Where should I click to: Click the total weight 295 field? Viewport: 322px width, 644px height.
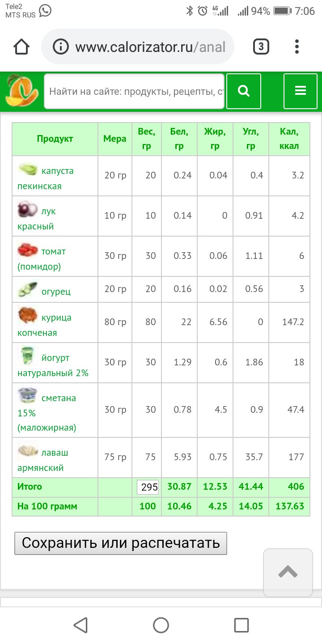click(x=148, y=487)
